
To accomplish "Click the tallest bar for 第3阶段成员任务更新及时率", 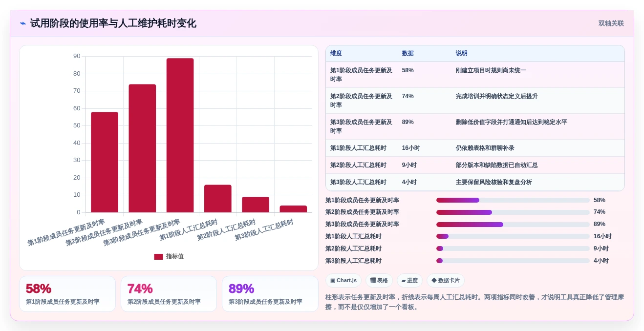I will tap(180, 135).
